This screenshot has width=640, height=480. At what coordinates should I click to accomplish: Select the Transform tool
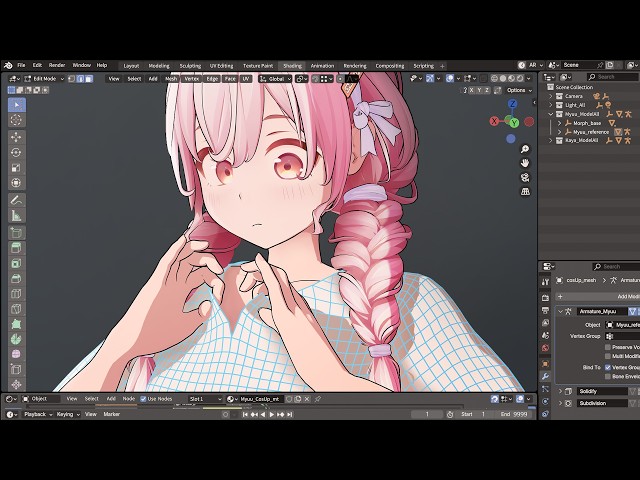pyautogui.click(x=17, y=182)
